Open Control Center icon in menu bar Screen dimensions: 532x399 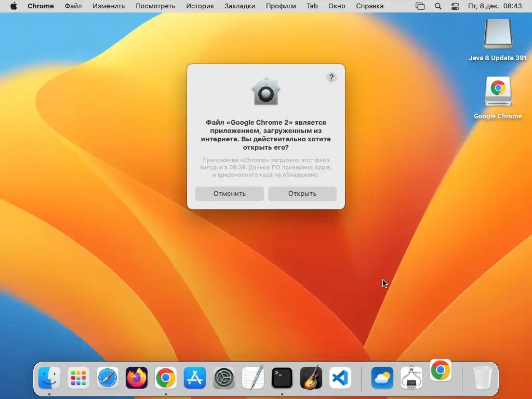455,6
